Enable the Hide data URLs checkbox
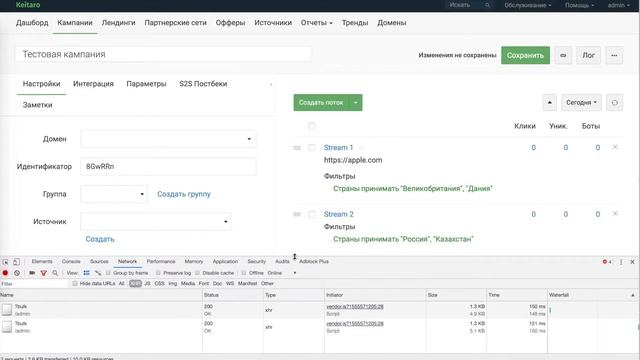Image resolution: width=640 pixels, height=360 pixels. point(75,283)
